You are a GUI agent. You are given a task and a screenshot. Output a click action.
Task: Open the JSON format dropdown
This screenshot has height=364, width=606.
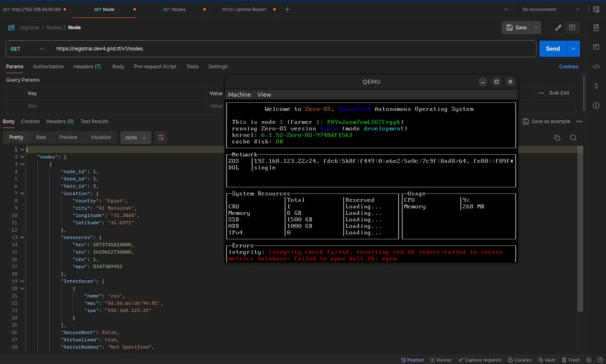tap(136, 138)
